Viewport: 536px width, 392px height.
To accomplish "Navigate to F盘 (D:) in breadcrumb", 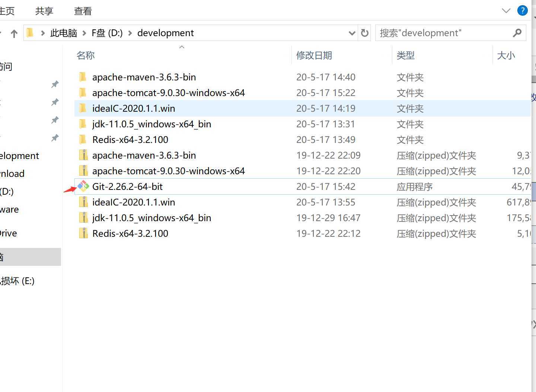I will [x=107, y=33].
